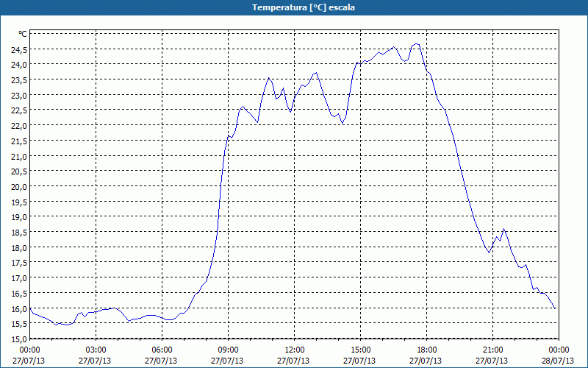Click the 15,0 y-axis value
Image resolution: width=588 pixels, height=368 pixels.
click(19, 339)
